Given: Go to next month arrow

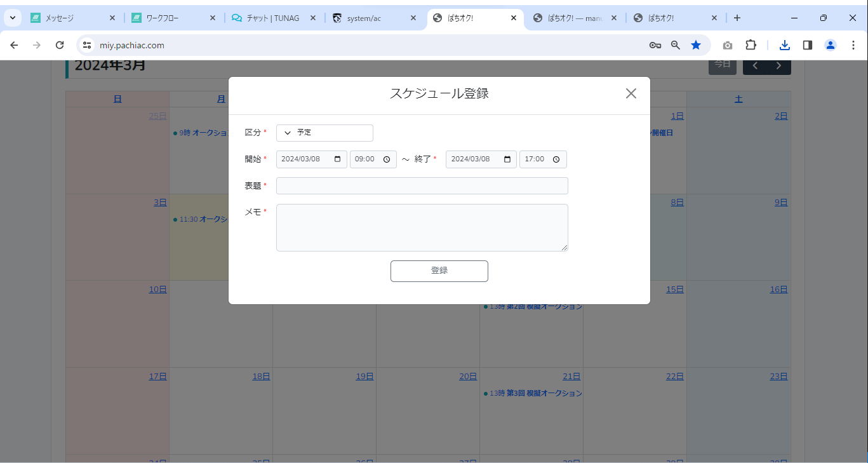Looking at the screenshot, I should (779, 65).
